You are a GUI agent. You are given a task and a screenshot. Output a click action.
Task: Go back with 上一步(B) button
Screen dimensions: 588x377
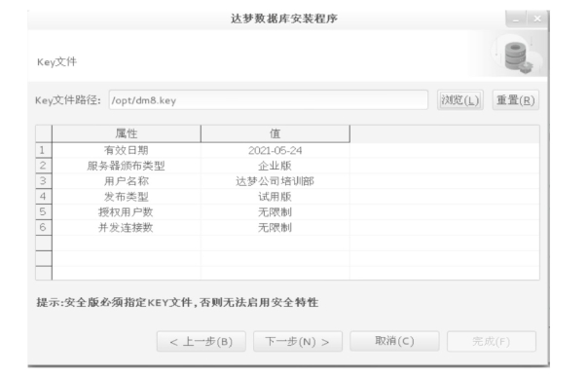[x=201, y=341]
